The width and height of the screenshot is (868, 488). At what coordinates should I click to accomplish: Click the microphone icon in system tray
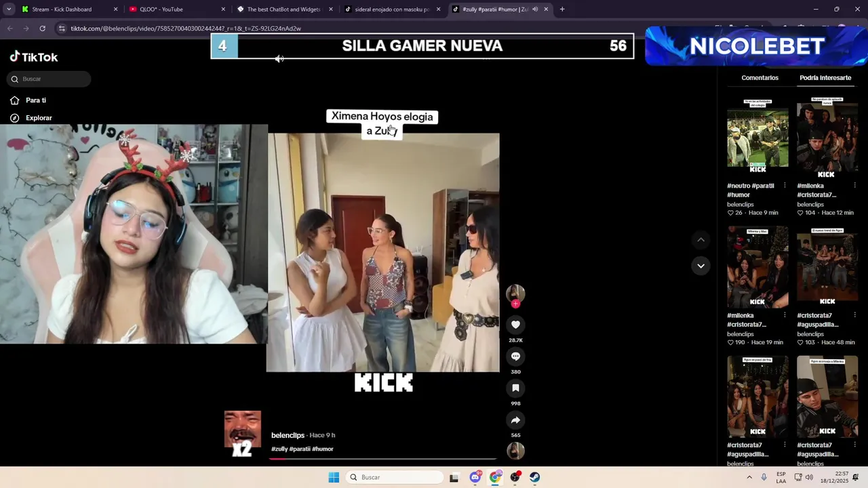pyautogui.click(x=764, y=477)
